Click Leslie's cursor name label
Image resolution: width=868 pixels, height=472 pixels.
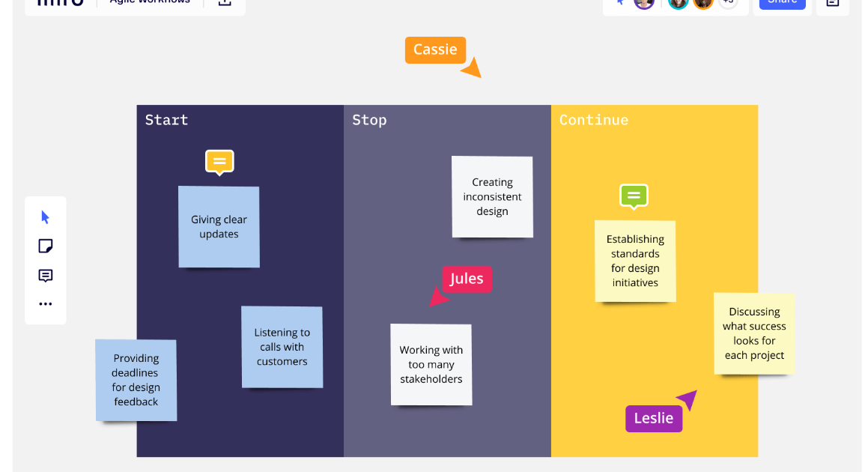point(653,418)
